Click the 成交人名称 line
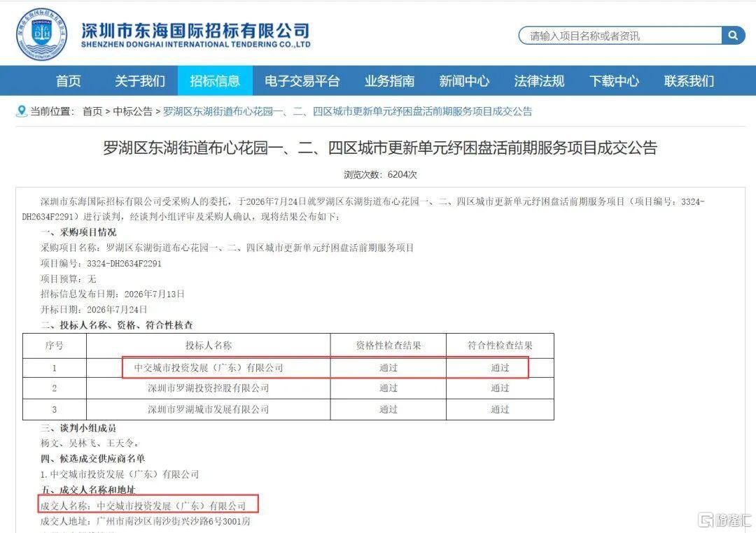 (x=143, y=506)
